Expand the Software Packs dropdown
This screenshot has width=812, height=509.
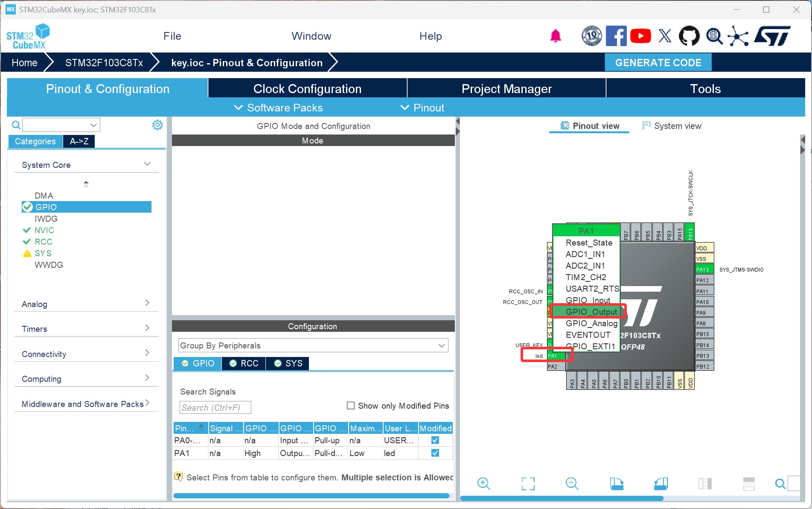coord(279,108)
